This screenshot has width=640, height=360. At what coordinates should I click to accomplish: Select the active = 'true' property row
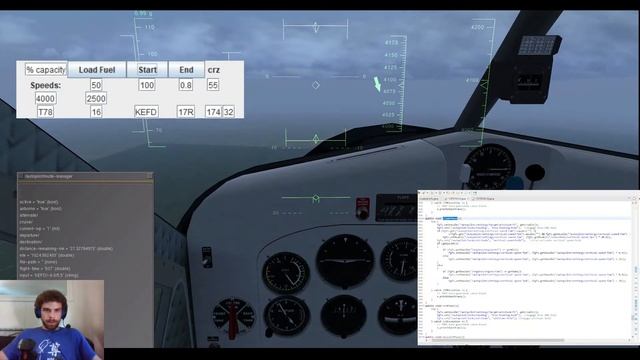(39, 202)
